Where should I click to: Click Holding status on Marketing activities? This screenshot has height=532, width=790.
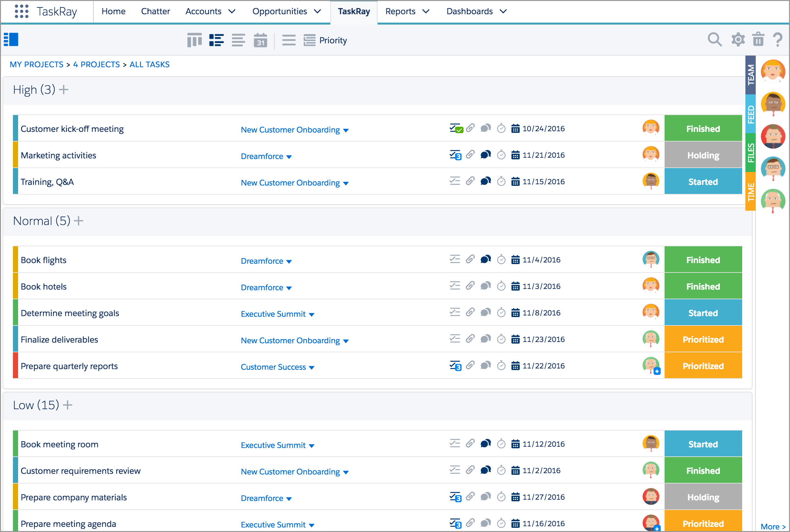click(x=703, y=155)
